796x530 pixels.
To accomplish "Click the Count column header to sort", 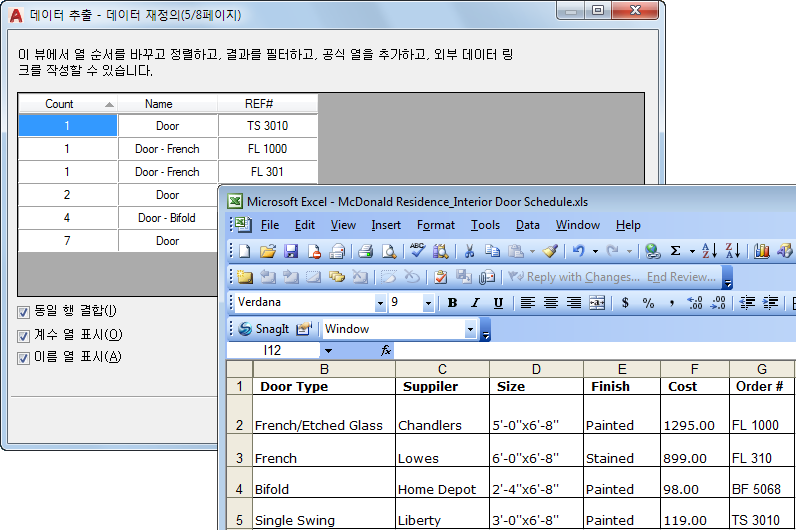I will coord(68,104).
